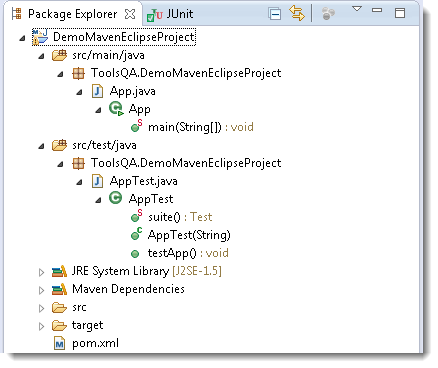Click the greyed focus task icon in toolbar
The height and width of the screenshot is (368, 438).
(x=328, y=14)
